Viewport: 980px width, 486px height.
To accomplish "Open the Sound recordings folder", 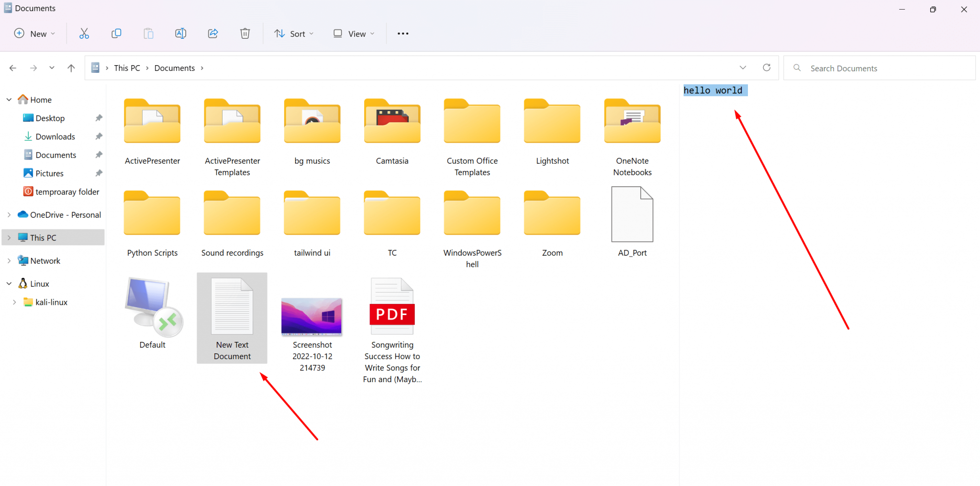I will 232,224.
